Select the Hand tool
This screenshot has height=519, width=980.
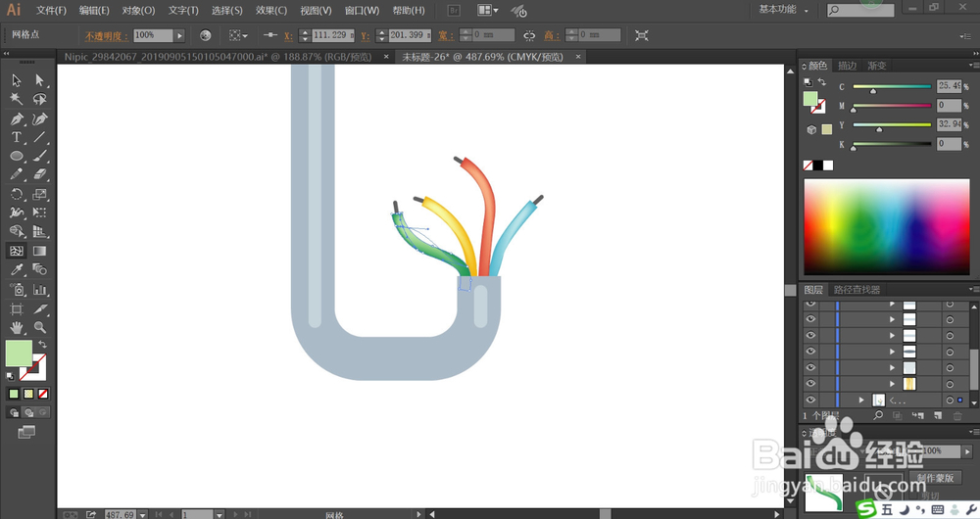17,327
